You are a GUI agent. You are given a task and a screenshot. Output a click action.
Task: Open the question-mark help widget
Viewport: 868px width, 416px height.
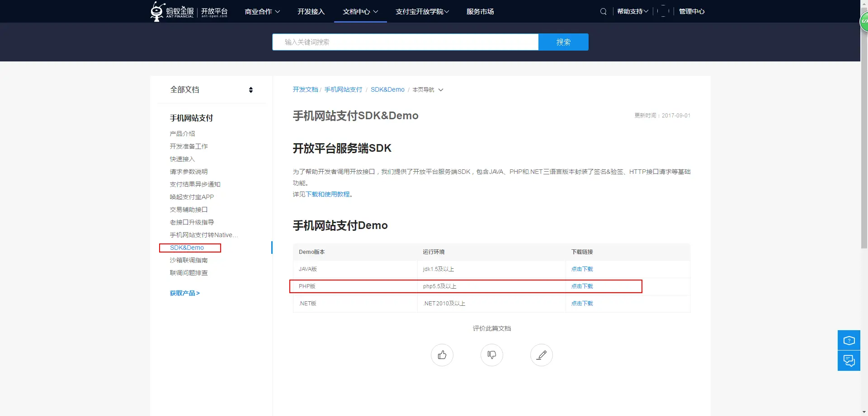849,340
